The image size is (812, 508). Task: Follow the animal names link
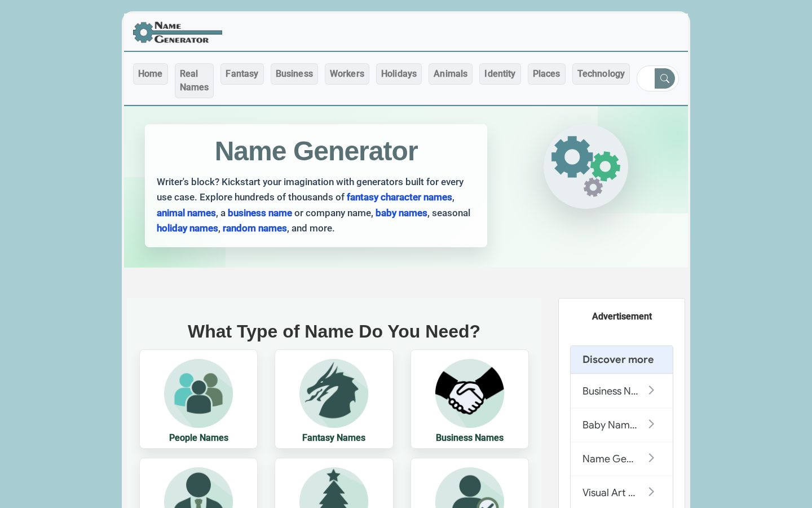(186, 213)
